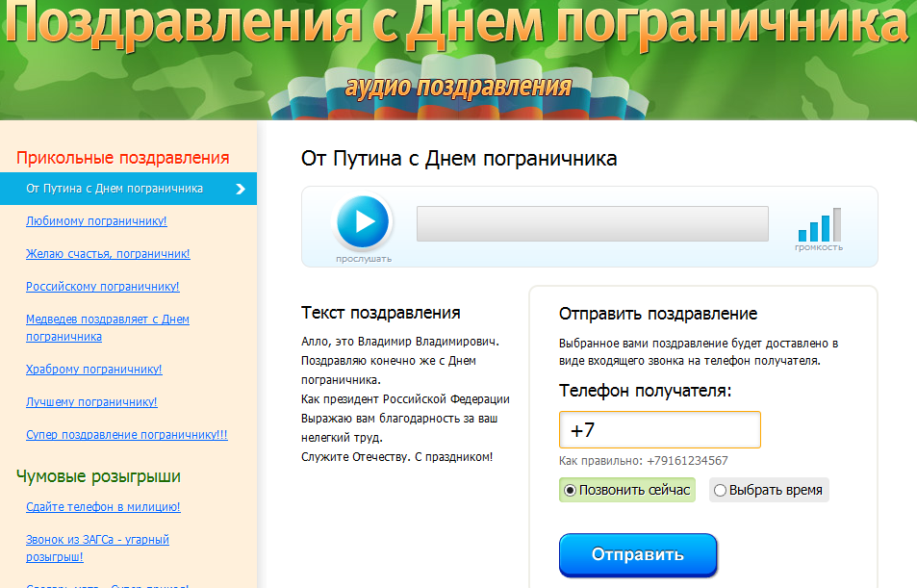Click the arrow next to active sidebar item
The image size is (917, 588).
coord(241,189)
